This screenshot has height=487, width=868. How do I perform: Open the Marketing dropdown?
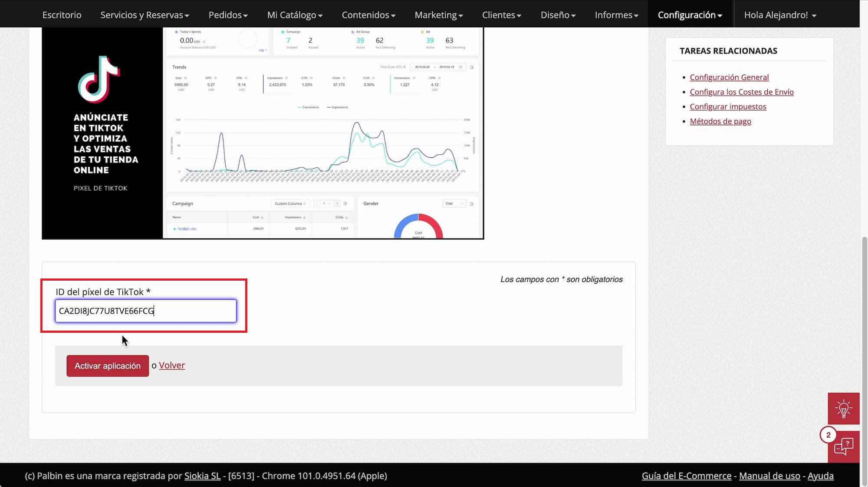coord(439,15)
